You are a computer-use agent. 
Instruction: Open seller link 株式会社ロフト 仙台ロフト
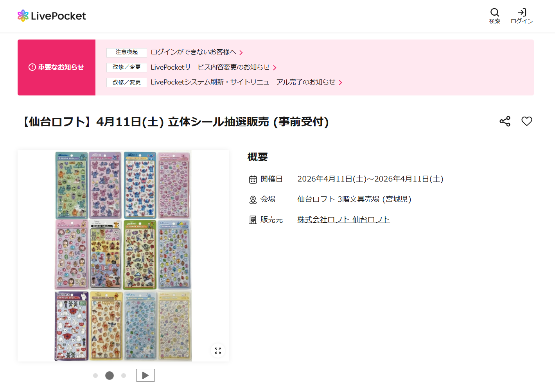[x=344, y=219]
